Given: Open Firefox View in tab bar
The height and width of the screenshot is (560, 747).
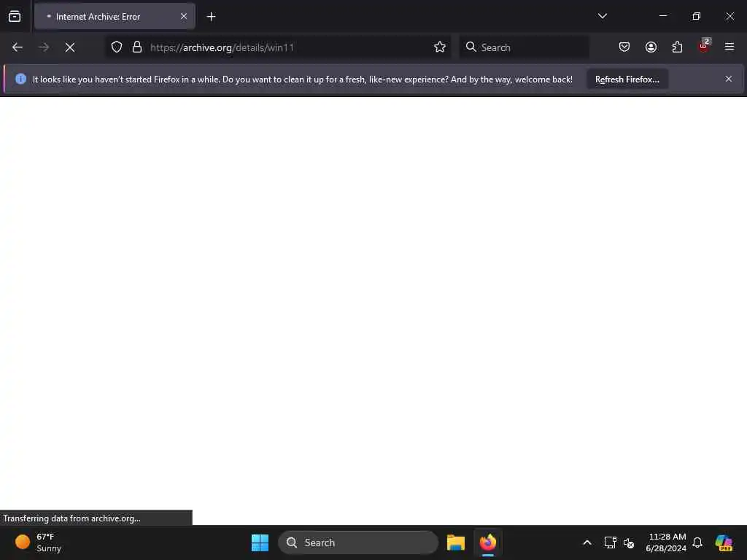Looking at the screenshot, I should point(15,17).
